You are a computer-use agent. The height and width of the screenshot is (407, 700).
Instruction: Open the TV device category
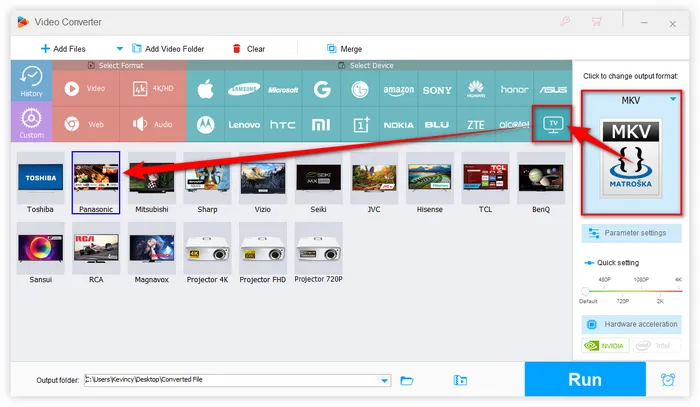click(553, 125)
